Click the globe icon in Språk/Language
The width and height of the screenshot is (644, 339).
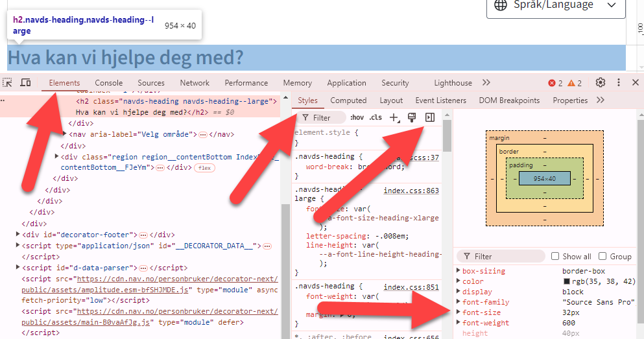click(x=500, y=5)
